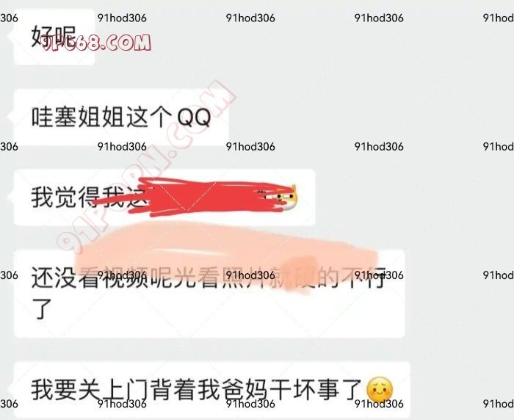The image size is (514, 420).
Task: Tap the partially scribbled-over emoji face
Action: coord(287,198)
